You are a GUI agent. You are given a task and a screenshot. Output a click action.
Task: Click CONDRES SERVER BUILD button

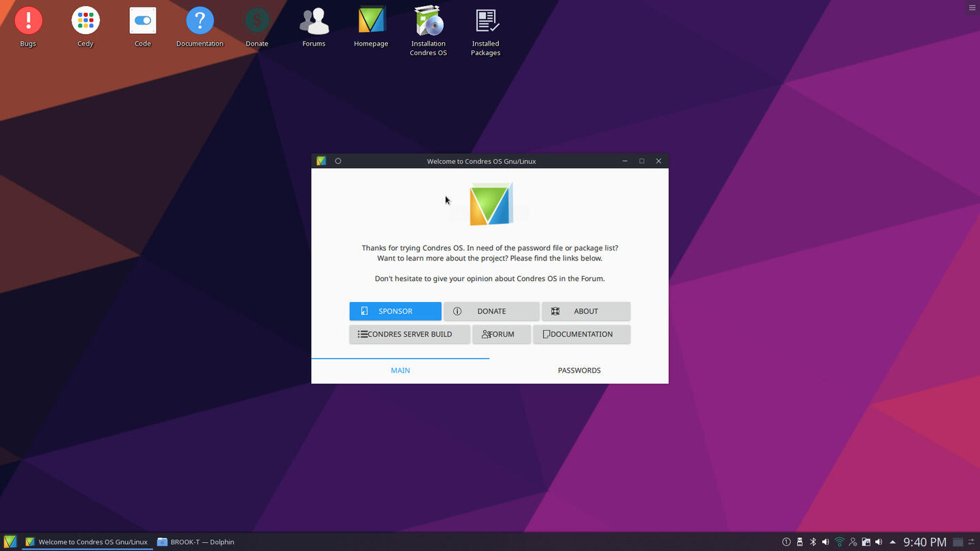coord(410,334)
